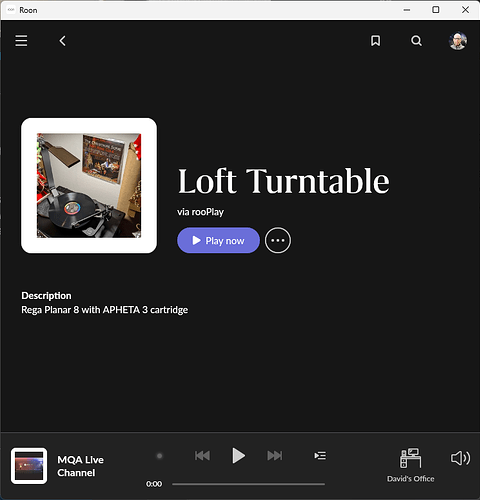Click the Play now button
Image resolution: width=480 pixels, height=500 pixels.
218,240
